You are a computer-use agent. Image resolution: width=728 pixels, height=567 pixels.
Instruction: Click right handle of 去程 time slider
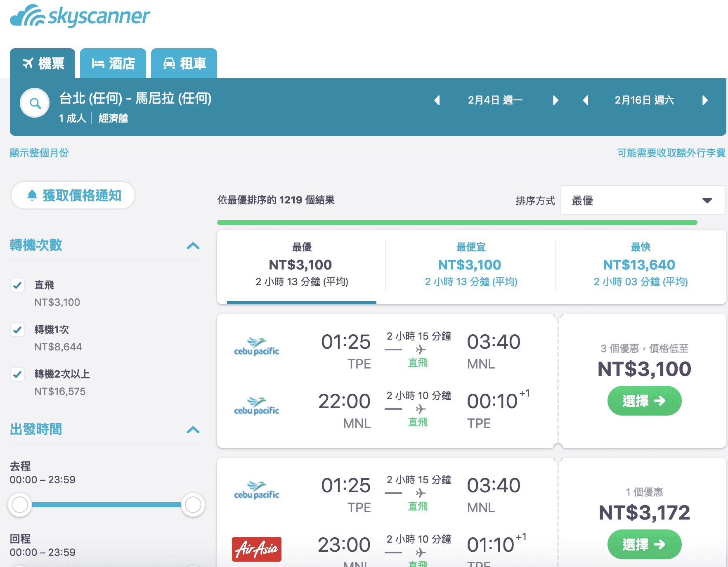[x=193, y=504]
